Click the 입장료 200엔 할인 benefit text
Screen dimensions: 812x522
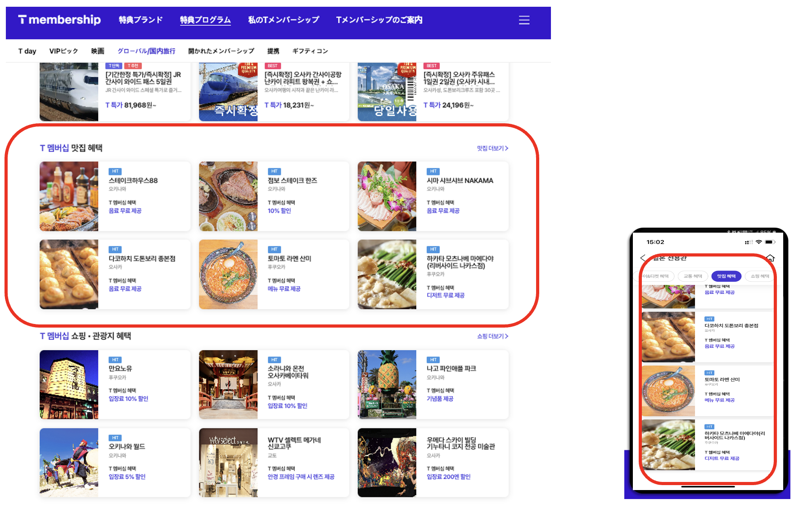[x=448, y=477]
